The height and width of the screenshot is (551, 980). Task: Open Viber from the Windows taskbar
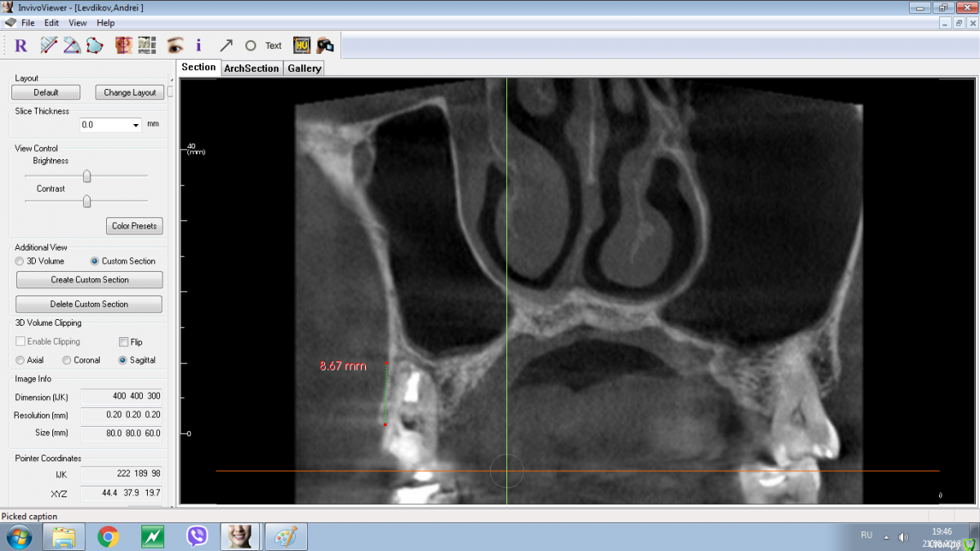197,536
